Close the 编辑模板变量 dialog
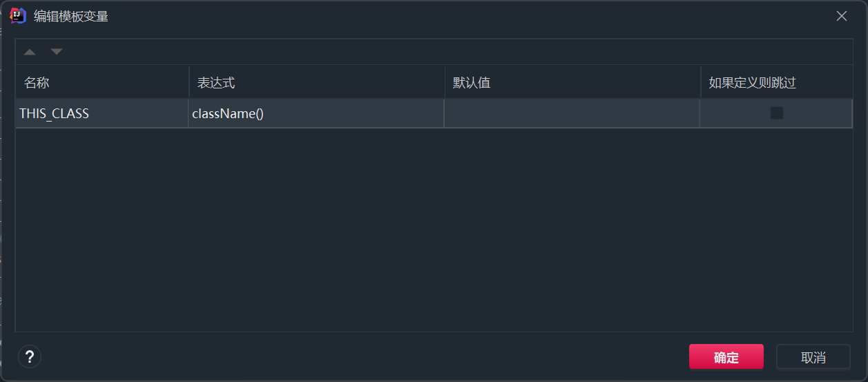 click(841, 16)
